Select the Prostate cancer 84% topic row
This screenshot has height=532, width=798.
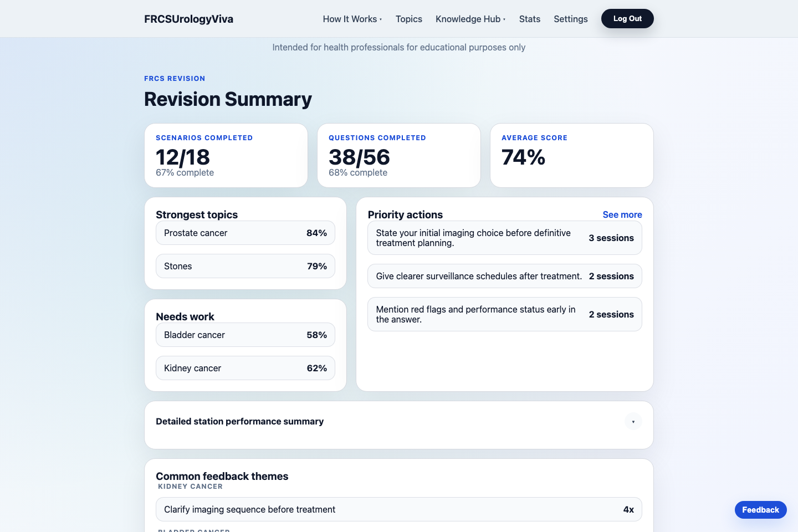coord(245,233)
